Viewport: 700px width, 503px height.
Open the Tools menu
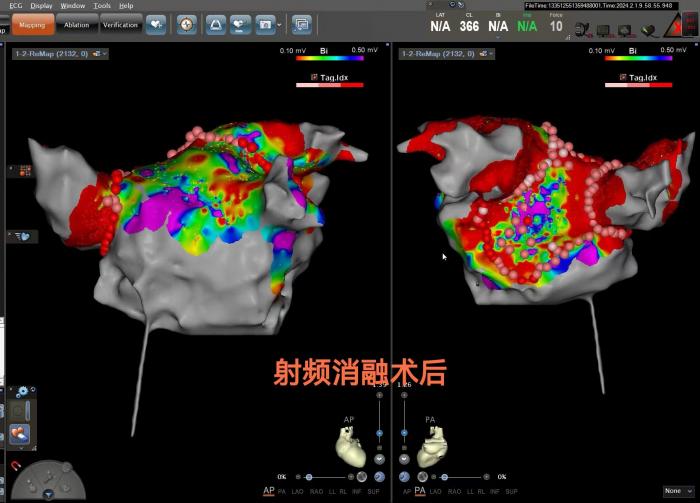point(102,6)
